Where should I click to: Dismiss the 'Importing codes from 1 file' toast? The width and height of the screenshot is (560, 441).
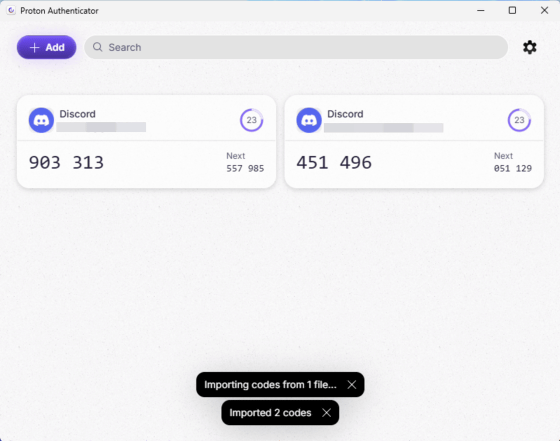352,385
